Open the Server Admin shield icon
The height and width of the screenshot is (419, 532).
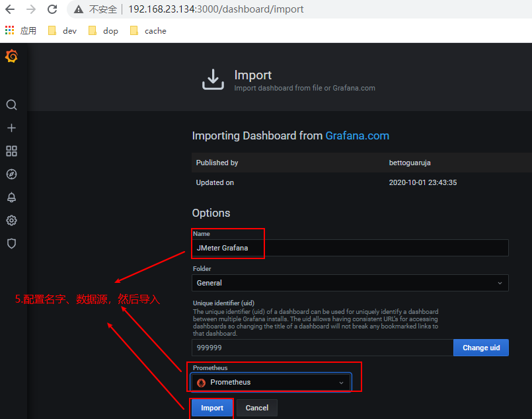[x=11, y=244]
